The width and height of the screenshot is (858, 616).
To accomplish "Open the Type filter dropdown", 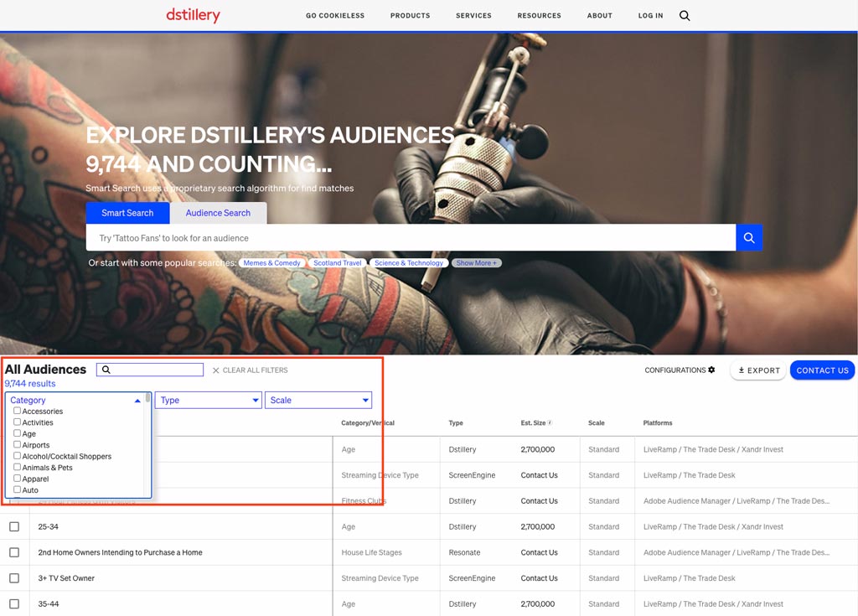I will [x=209, y=401].
